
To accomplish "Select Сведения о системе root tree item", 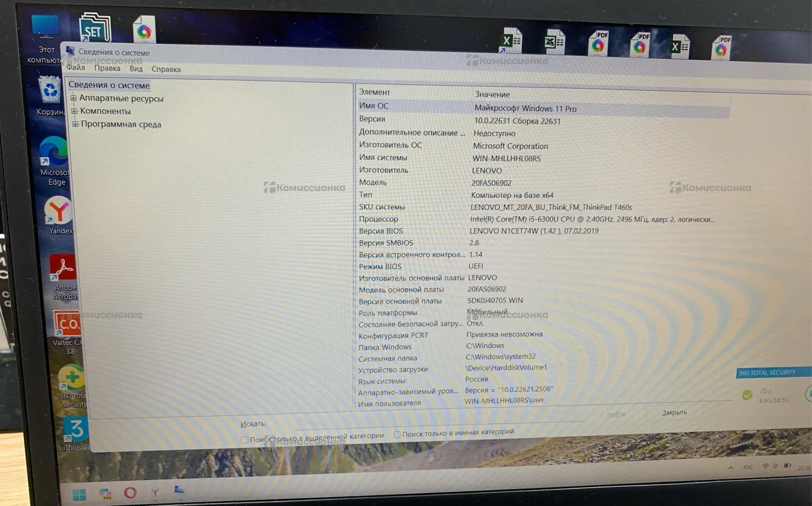I will point(109,85).
